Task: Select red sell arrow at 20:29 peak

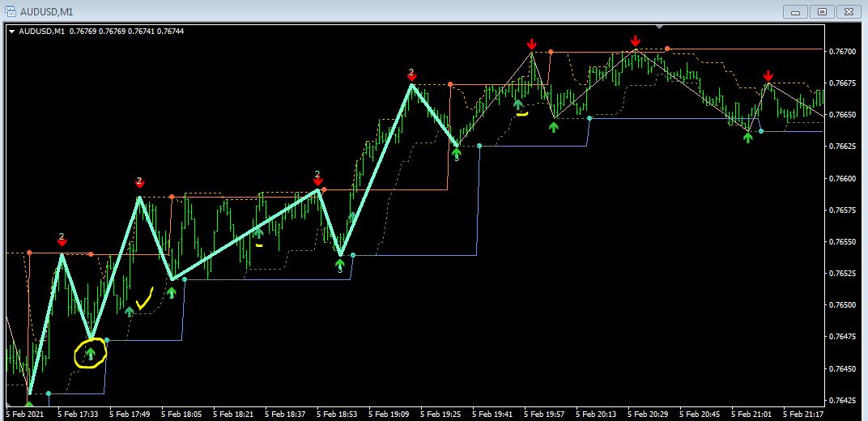Action: pyautogui.click(x=636, y=41)
